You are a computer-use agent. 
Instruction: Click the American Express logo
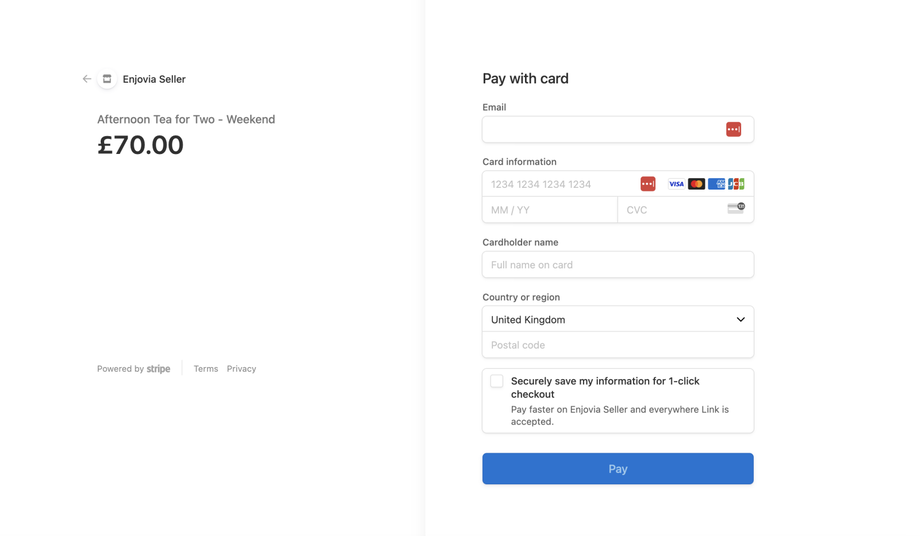[x=716, y=184]
